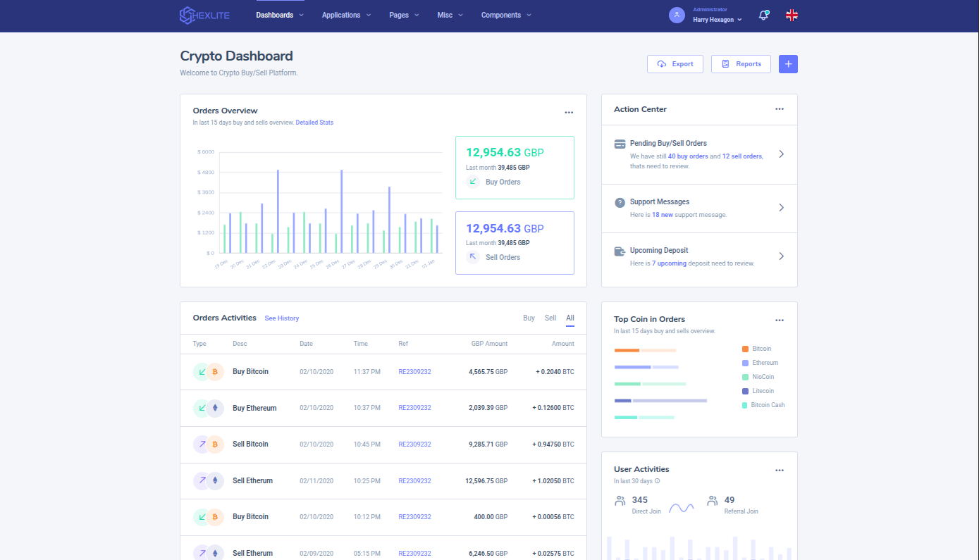
Task: Open the Detailed Stats link
Action: point(314,123)
